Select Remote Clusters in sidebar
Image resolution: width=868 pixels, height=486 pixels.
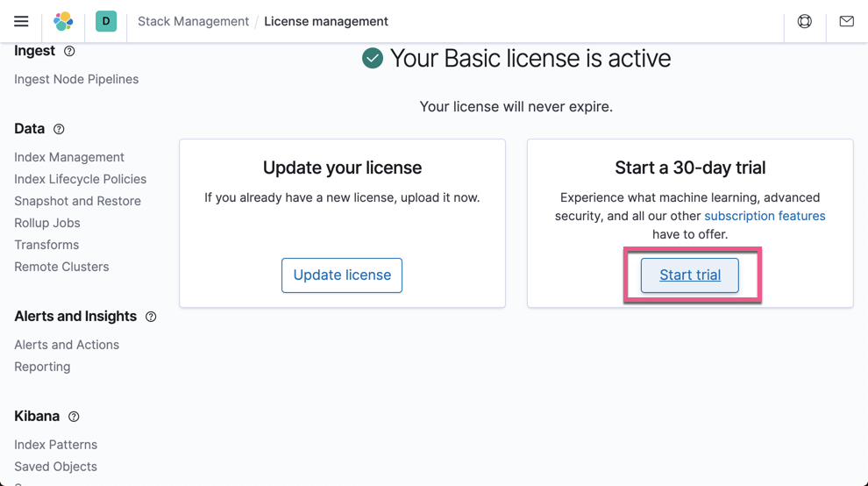tap(61, 267)
